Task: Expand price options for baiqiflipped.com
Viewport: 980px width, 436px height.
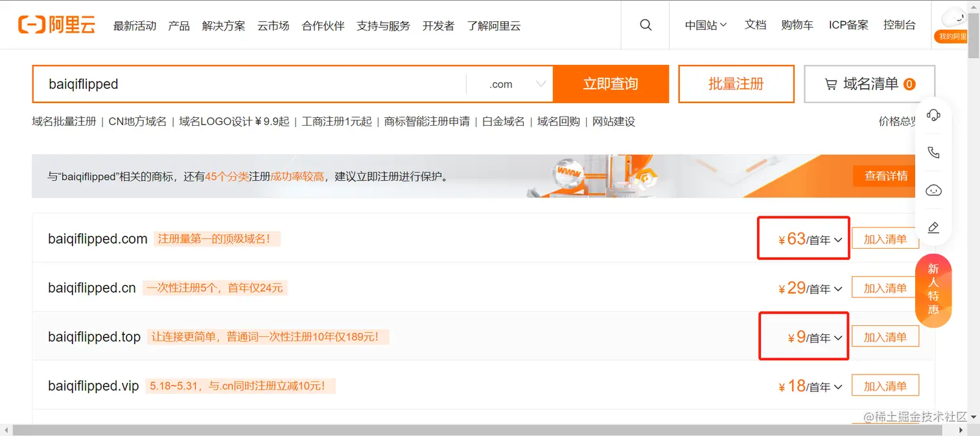Action: tap(838, 240)
